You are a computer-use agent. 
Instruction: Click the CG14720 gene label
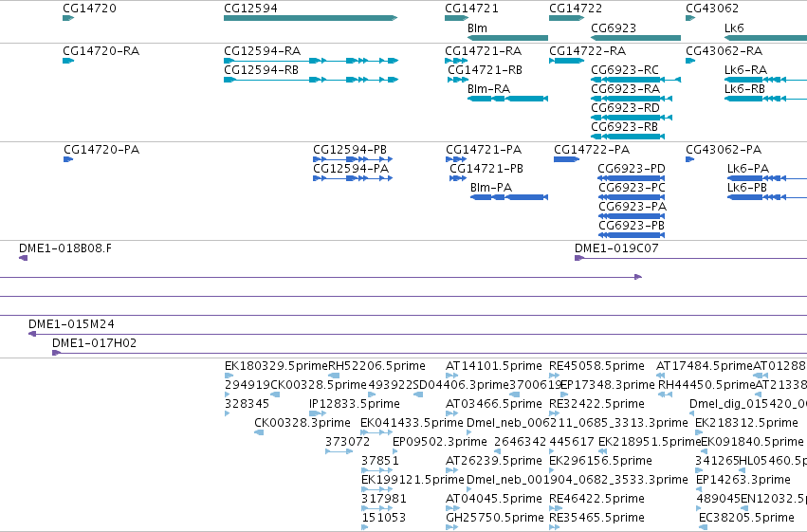coord(89,9)
